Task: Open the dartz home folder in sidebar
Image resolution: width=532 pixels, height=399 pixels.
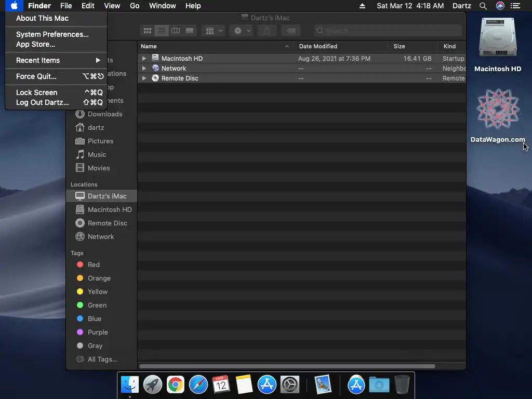Action: [101, 128]
